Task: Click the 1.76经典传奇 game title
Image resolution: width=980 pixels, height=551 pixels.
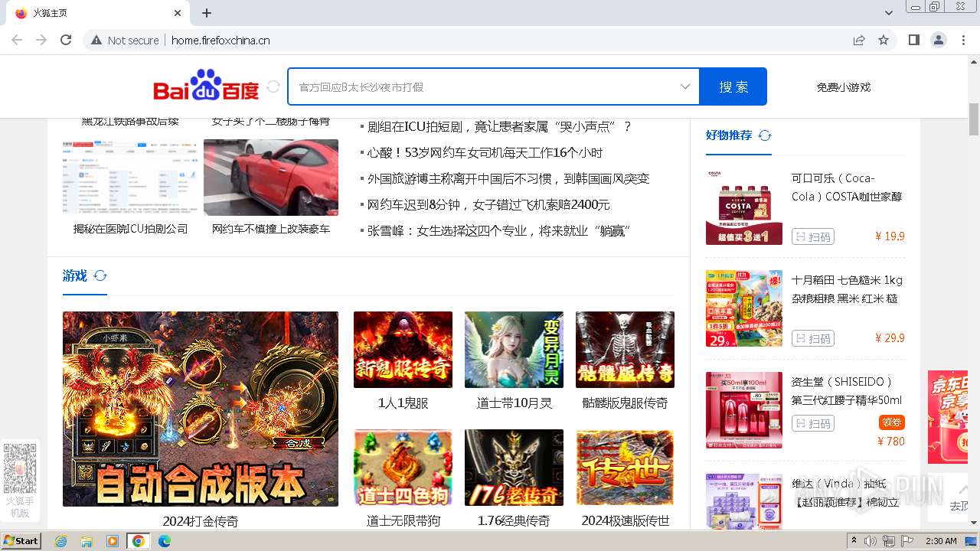Action: tap(514, 521)
